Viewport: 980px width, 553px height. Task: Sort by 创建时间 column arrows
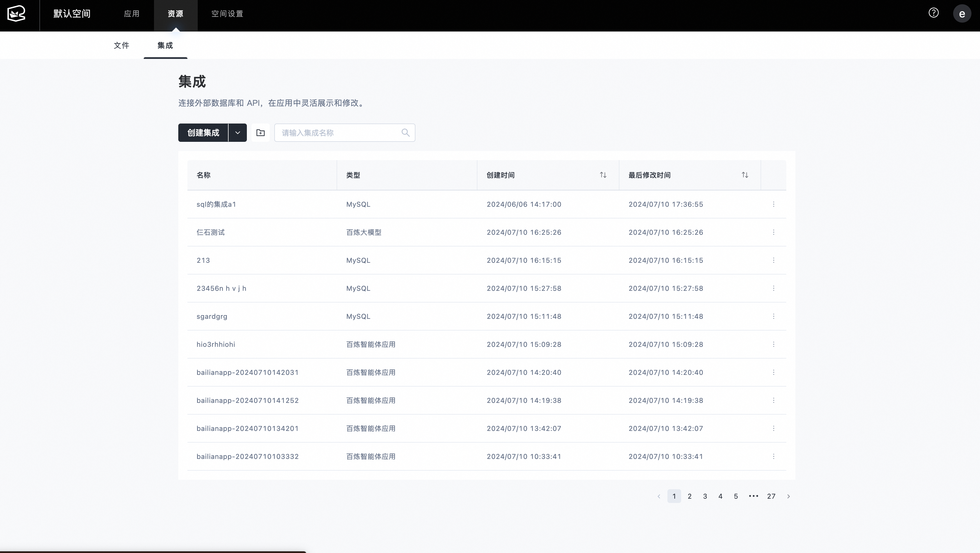click(603, 175)
